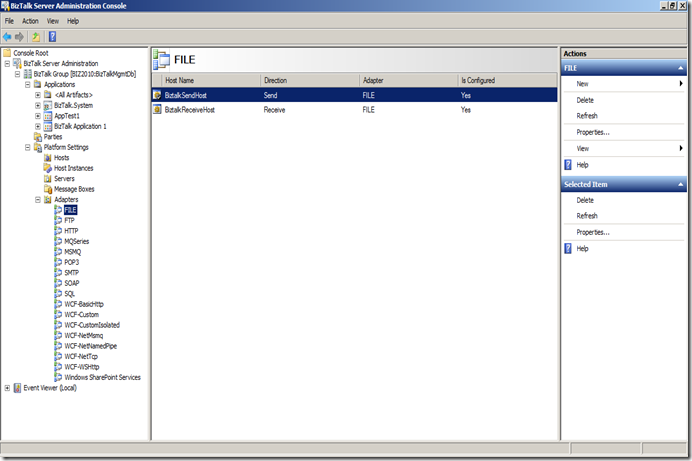Click the Event Viewer (Local) icon
This screenshot has width=692, height=461.
18,388
